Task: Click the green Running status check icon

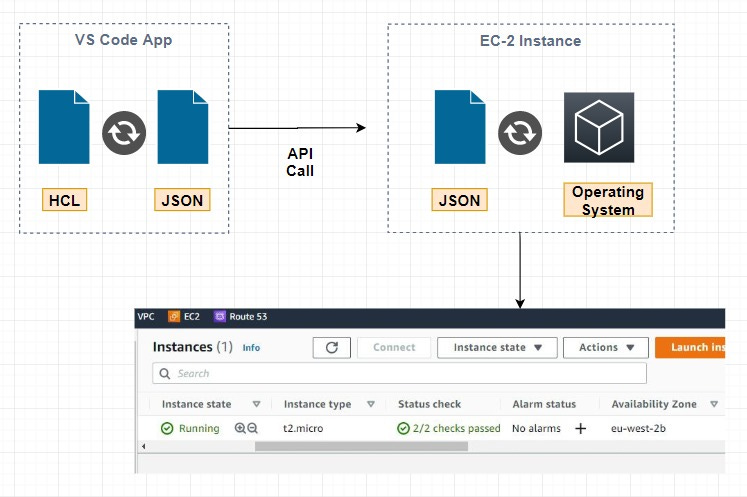Action: click(x=167, y=428)
